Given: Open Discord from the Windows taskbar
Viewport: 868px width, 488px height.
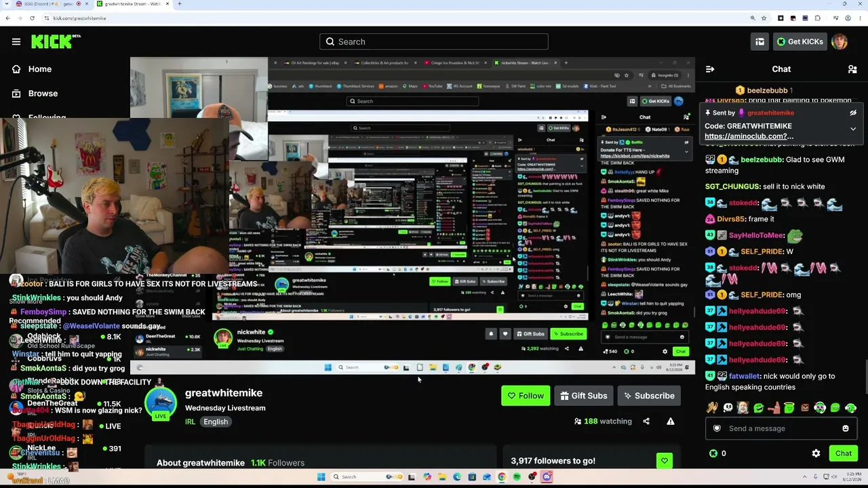Looking at the screenshot, I should coord(547,477).
